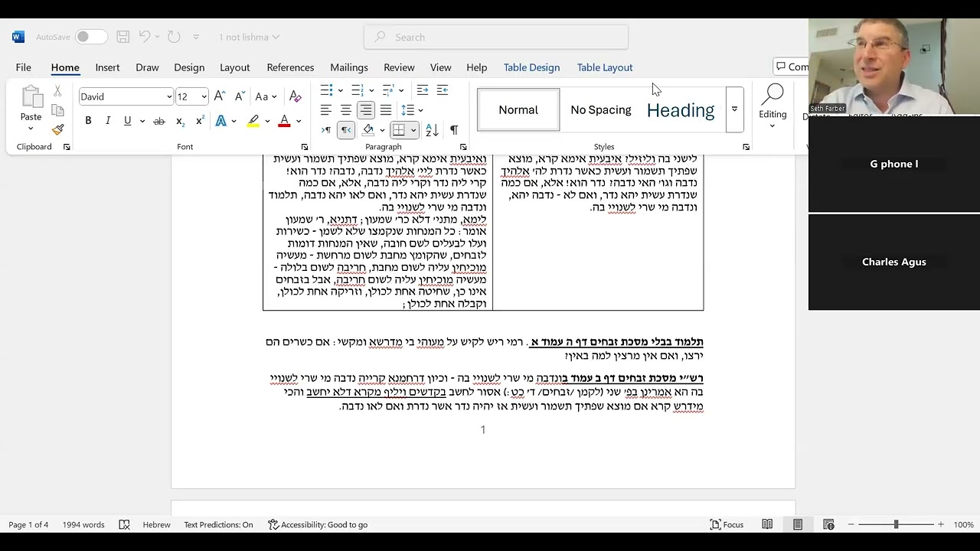980x551 pixels.
Task: Increase paragraph indent
Action: [x=443, y=90]
